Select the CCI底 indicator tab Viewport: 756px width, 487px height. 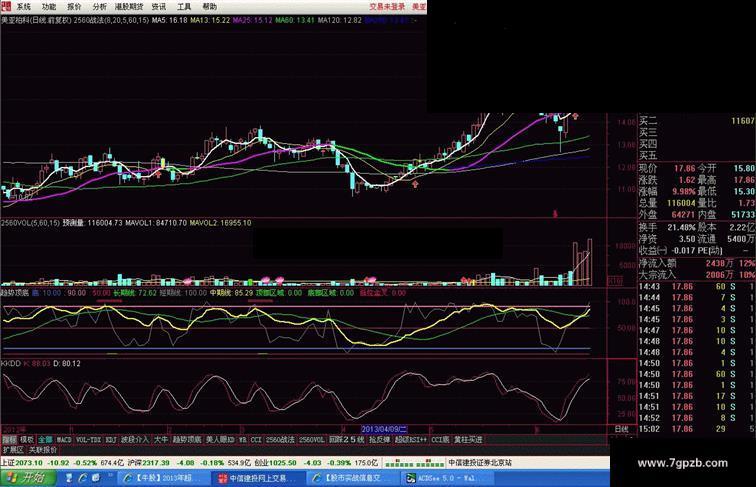click(x=440, y=440)
